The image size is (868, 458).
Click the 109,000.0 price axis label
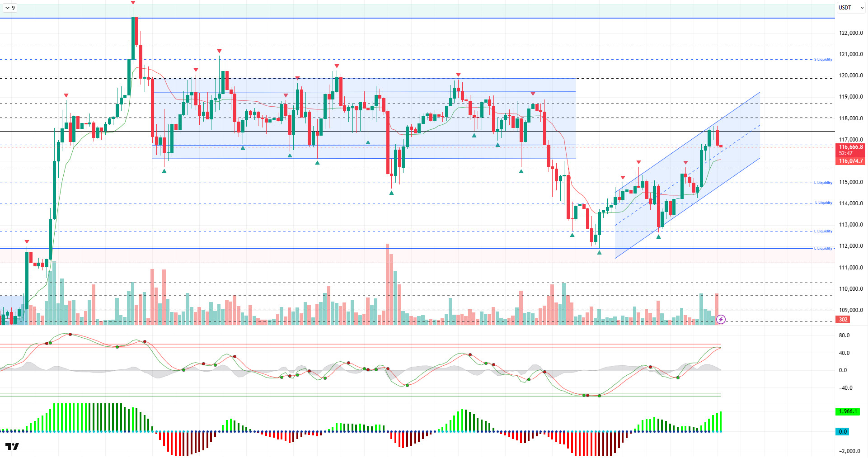tap(851, 310)
